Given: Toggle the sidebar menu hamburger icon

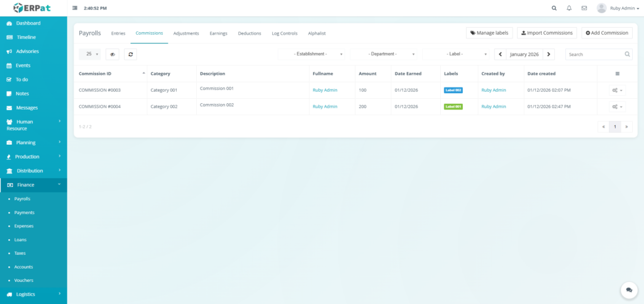Looking at the screenshot, I should tap(75, 8).
